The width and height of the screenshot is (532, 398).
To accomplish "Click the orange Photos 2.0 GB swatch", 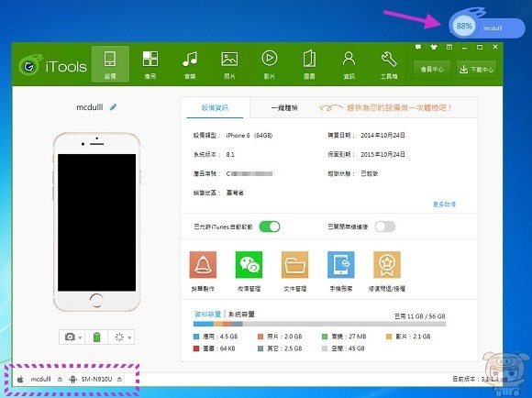I will (260, 337).
